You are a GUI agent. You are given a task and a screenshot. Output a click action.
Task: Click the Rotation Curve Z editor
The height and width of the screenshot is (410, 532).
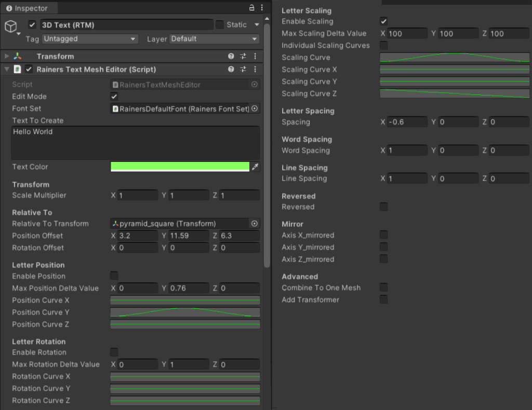coord(185,401)
